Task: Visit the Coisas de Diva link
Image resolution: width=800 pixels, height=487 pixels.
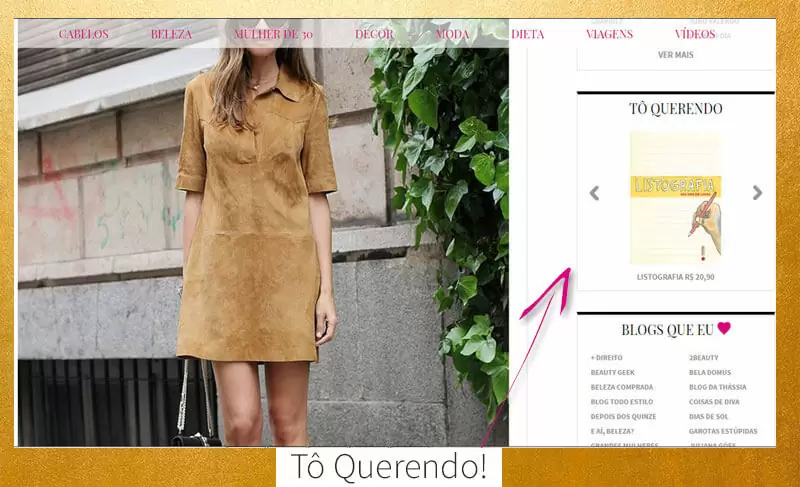Action: pos(714,402)
